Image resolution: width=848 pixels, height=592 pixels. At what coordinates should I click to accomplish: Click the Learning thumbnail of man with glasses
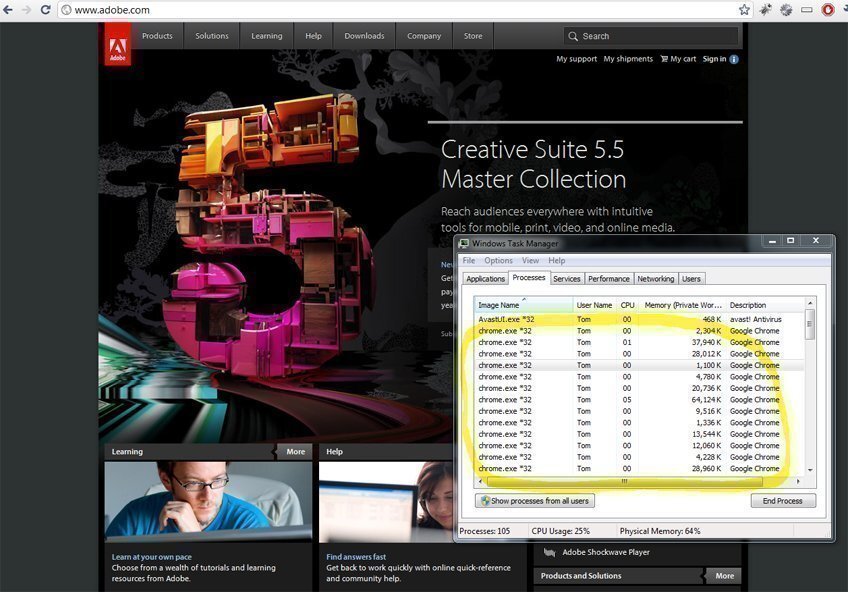(208, 502)
